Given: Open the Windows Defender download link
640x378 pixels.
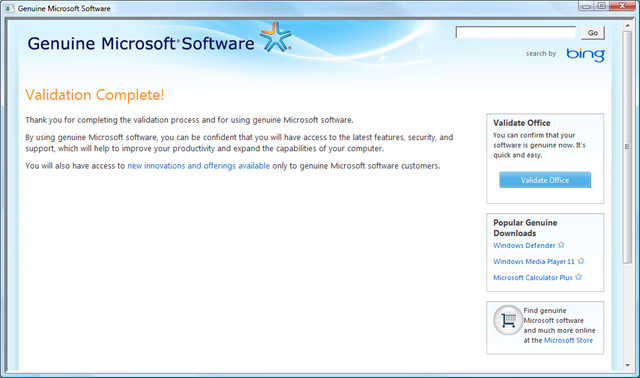Looking at the screenshot, I should pos(524,245).
